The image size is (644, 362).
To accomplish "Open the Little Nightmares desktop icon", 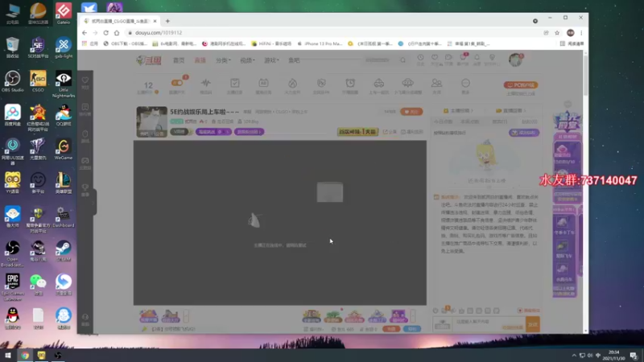I will pos(64,84).
